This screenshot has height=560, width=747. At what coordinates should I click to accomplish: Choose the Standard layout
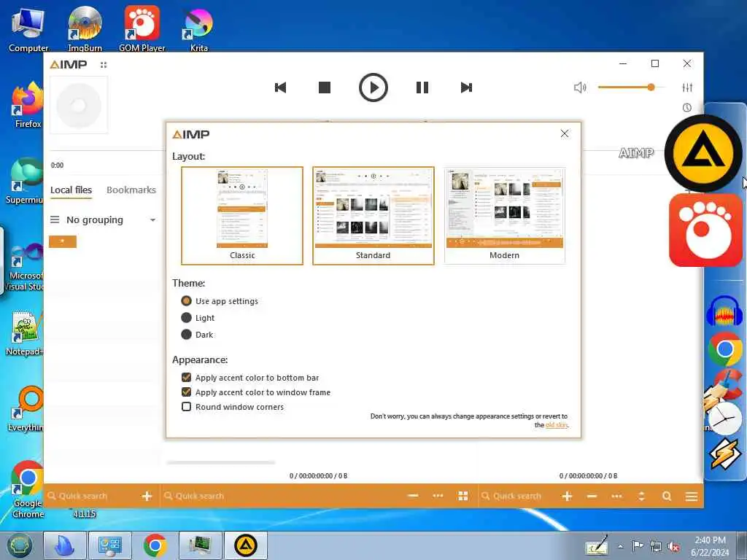[373, 216]
